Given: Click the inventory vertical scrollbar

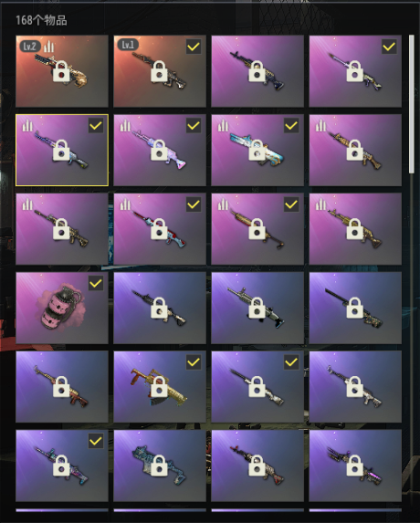Looking at the screenshot, I should tap(412, 104).
